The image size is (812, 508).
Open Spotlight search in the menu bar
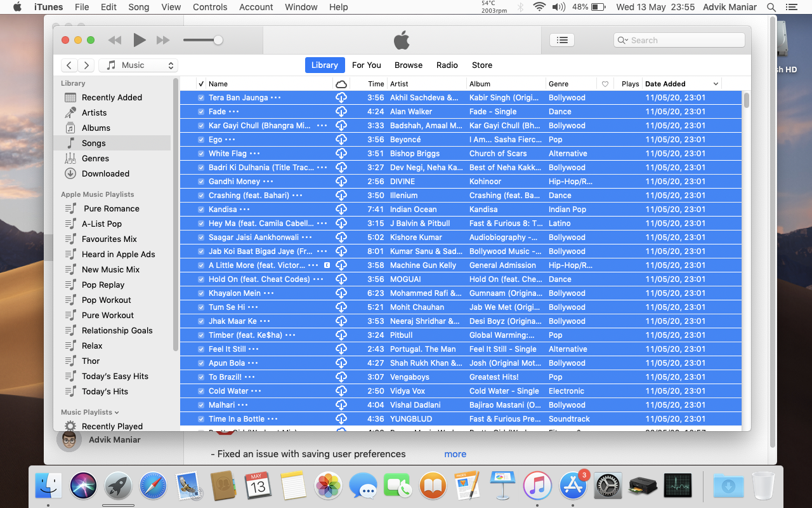pos(771,7)
